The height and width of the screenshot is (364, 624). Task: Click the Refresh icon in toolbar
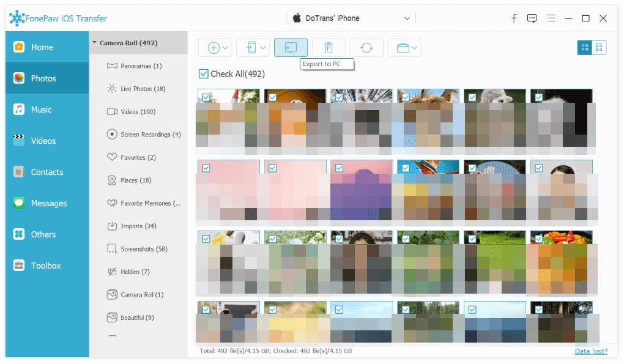(x=366, y=48)
